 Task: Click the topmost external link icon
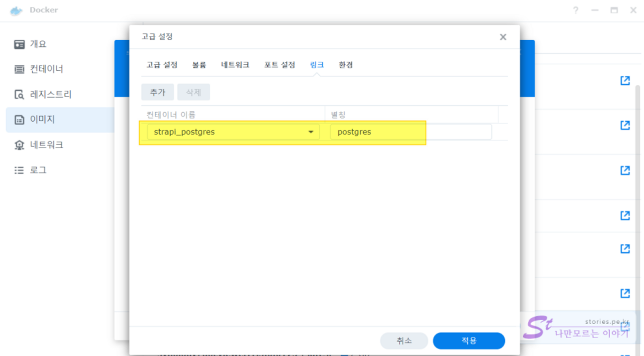click(625, 80)
